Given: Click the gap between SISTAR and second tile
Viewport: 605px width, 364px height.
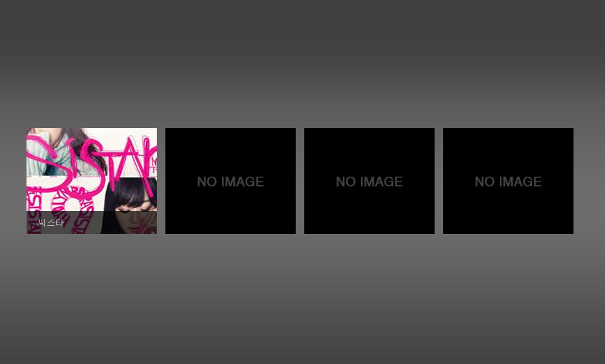Looking at the screenshot, I should [x=161, y=181].
